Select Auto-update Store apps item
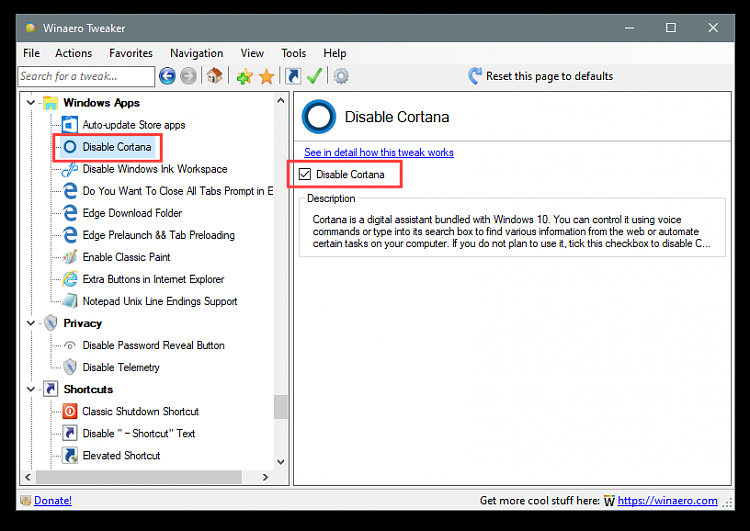Viewport: 750px width, 531px height. [x=133, y=125]
